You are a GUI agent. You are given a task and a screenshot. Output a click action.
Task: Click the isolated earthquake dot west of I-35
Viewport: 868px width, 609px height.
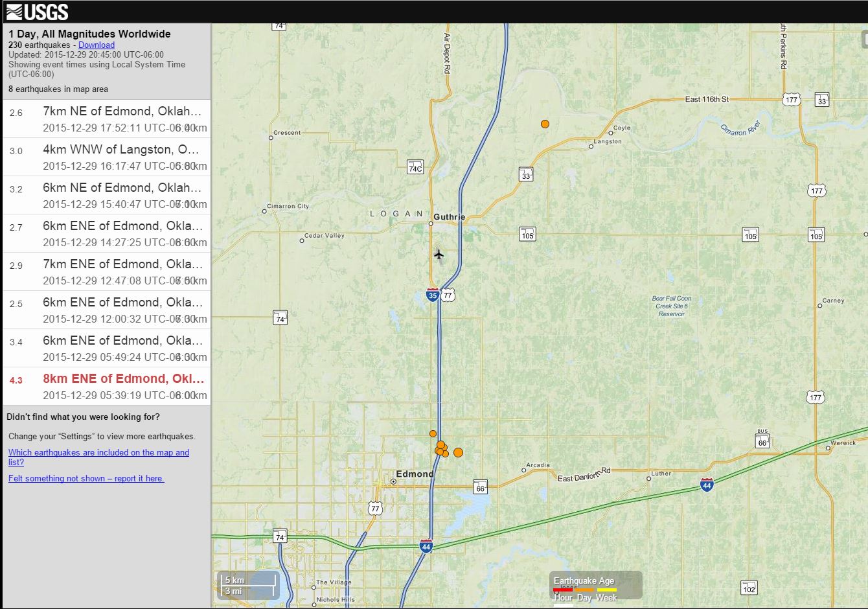[433, 433]
